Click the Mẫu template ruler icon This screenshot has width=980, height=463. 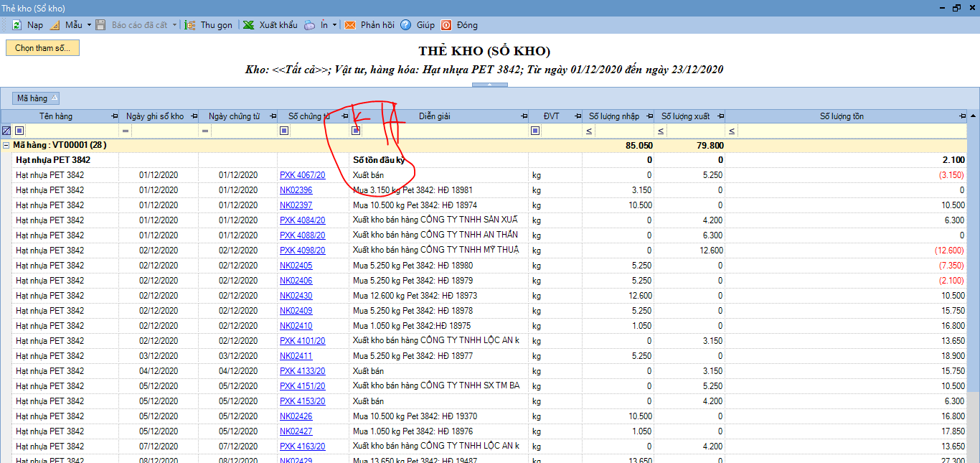(55, 25)
